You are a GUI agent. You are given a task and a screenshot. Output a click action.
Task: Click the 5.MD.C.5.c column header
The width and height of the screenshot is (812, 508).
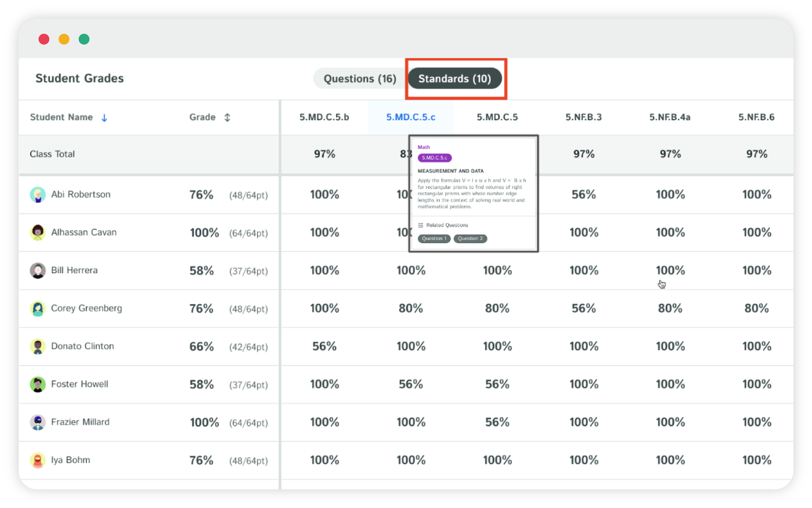pyautogui.click(x=410, y=117)
